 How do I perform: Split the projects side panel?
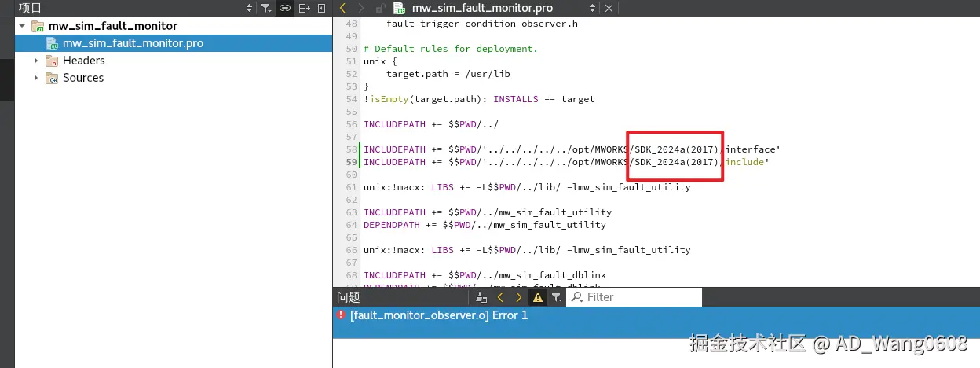(304, 8)
